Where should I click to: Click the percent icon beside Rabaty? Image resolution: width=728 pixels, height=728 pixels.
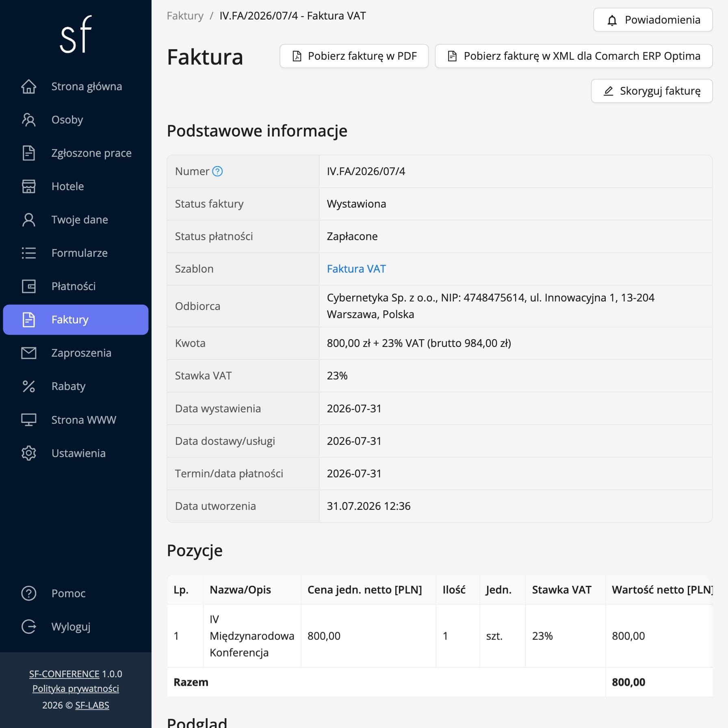point(28,386)
